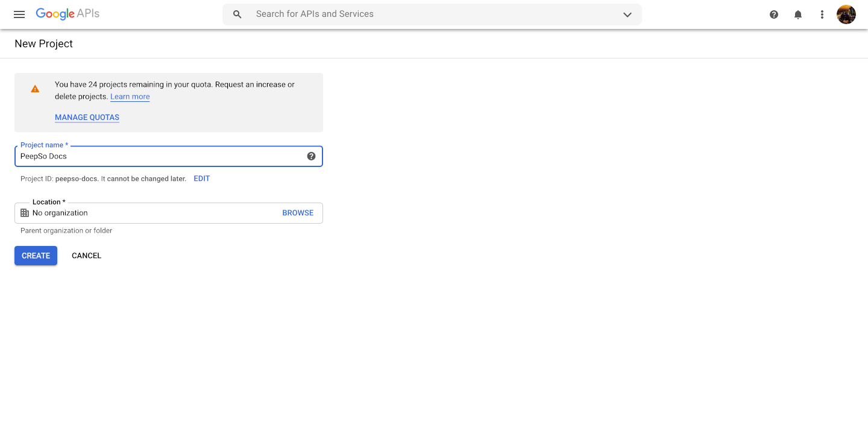This screenshot has height=425, width=868.
Task: Click the Project name help icon
Action: click(311, 156)
